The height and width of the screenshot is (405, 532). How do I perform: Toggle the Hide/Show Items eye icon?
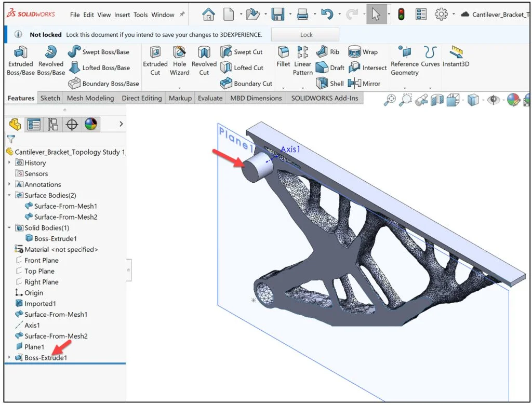click(494, 99)
